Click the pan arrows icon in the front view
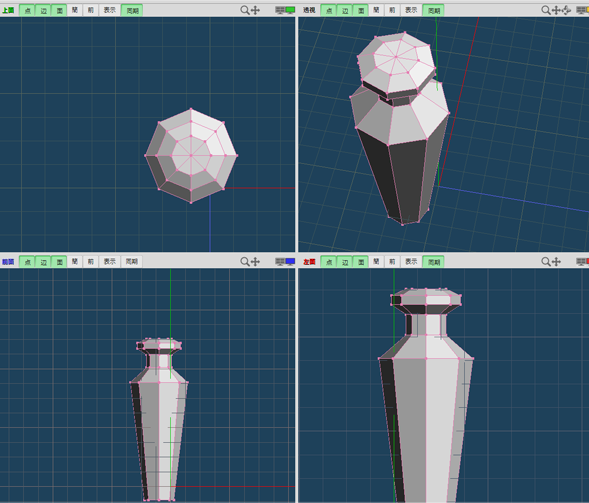 pyautogui.click(x=255, y=261)
